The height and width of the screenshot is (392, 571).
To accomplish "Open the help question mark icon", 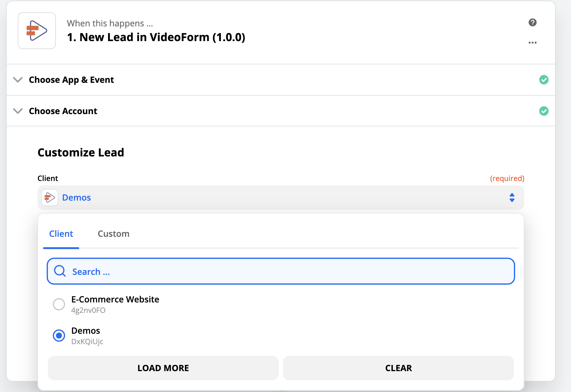I will (533, 22).
